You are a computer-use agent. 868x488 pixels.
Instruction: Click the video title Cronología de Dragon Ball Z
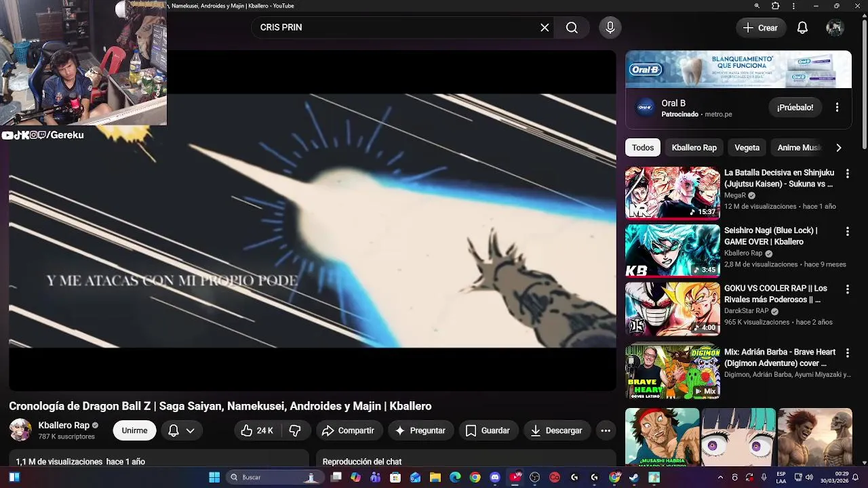[220, 406]
